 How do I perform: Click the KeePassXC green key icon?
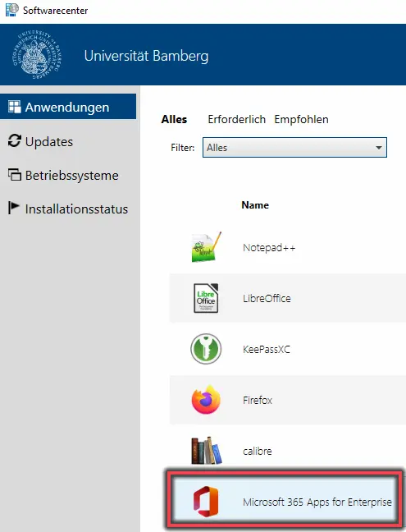[x=206, y=349]
